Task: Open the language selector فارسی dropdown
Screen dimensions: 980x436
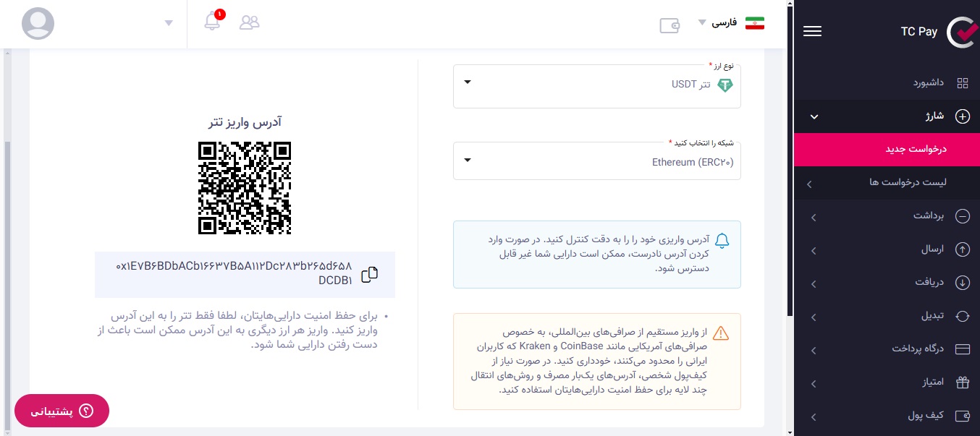Action: [x=719, y=22]
